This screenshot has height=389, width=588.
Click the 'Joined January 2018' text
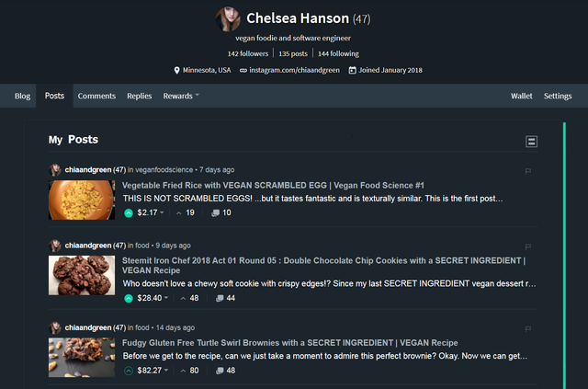[x=390, y=70]
